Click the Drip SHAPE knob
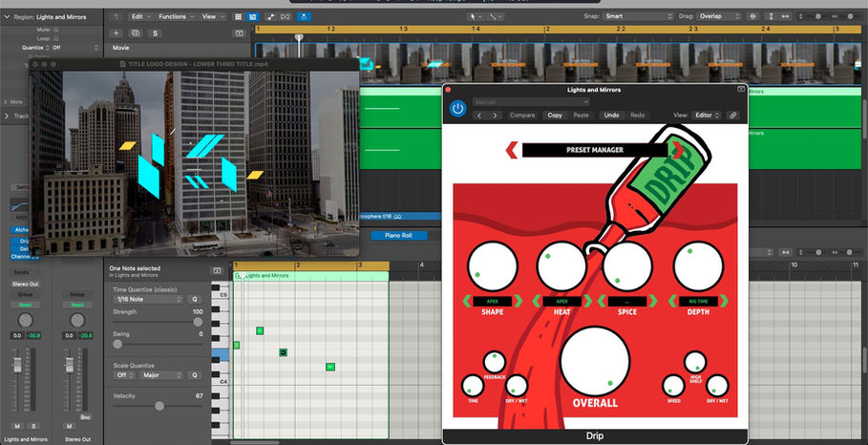This screenshot has height=445, width=868. click(x=492, y=266)
